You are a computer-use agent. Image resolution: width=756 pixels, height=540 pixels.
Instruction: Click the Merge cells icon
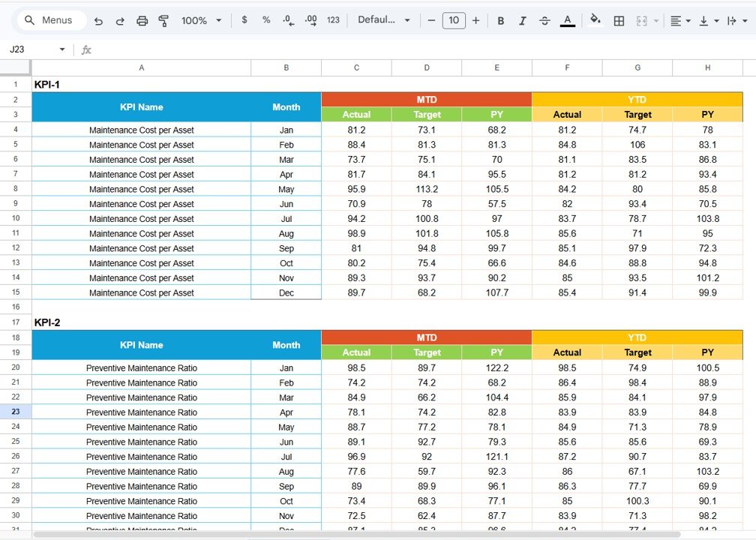pyautogui.click(x=641, y=20)
